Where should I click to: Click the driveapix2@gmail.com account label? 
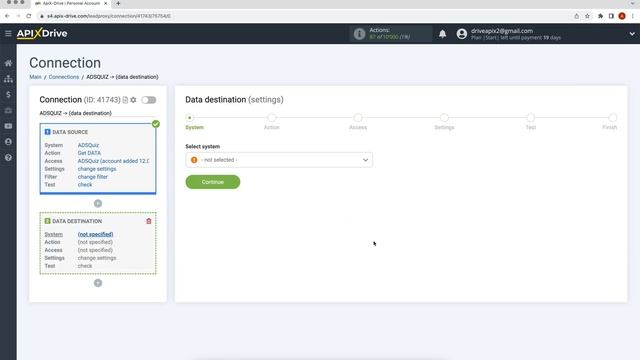tap(502, 31)
